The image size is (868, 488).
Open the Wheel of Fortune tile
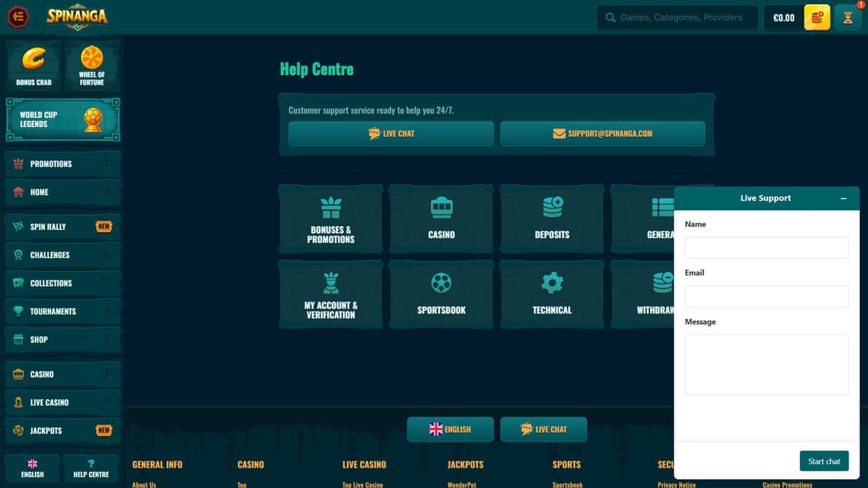coord(92,65)
